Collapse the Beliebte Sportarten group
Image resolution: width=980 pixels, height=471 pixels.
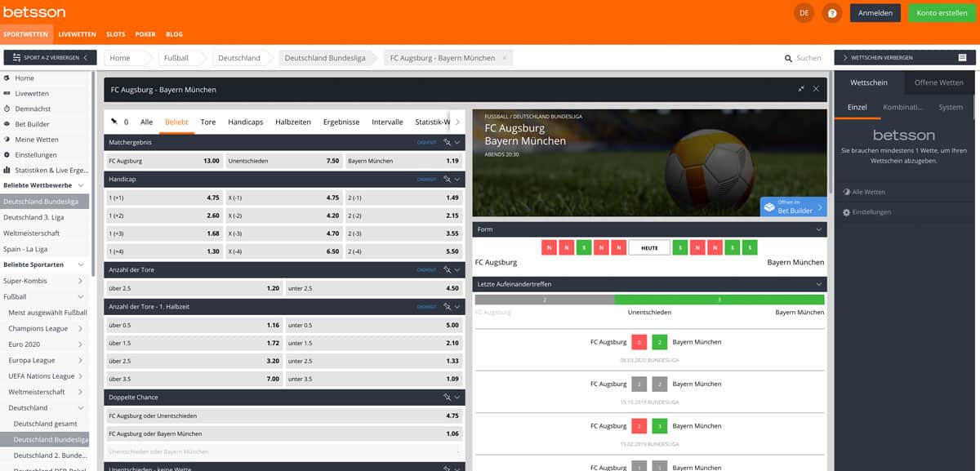click(x=80, y=264)
